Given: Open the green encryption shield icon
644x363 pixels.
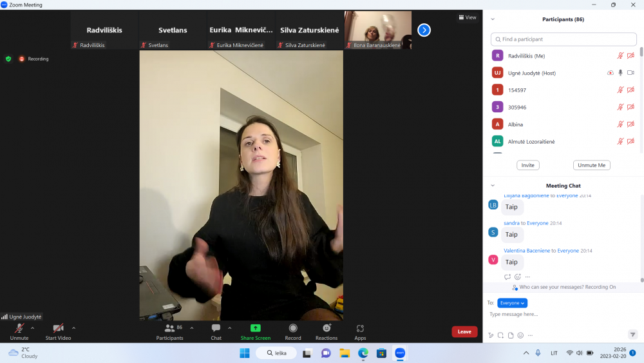Looking at the screenshot, I should pyautogui.click(x=8, y=59).
